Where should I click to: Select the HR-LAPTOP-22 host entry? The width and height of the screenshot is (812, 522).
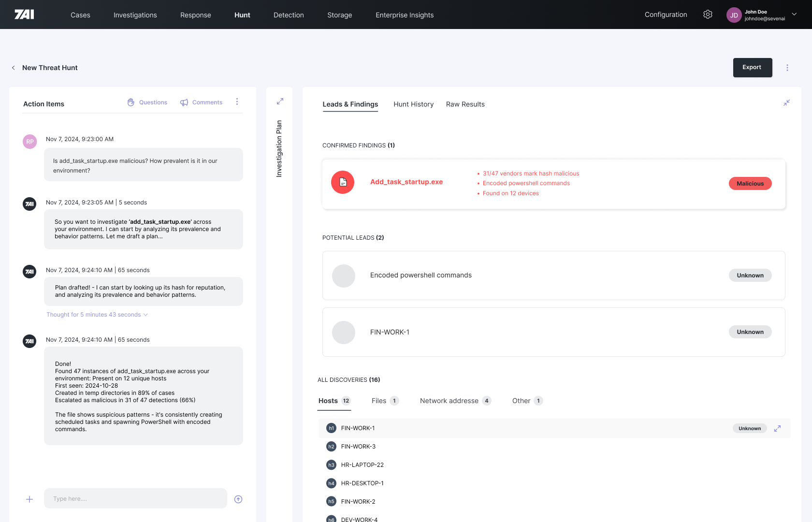coord(362,465)
